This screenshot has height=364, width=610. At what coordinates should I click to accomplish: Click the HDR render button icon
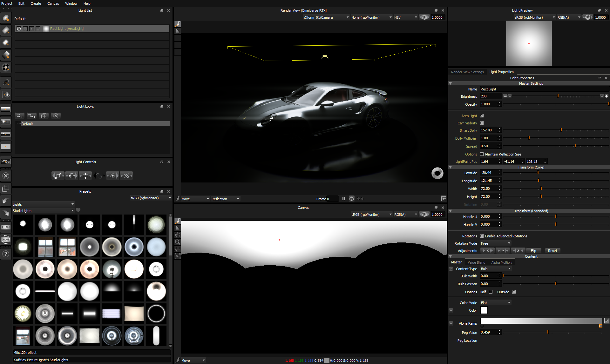pos(6,227)
